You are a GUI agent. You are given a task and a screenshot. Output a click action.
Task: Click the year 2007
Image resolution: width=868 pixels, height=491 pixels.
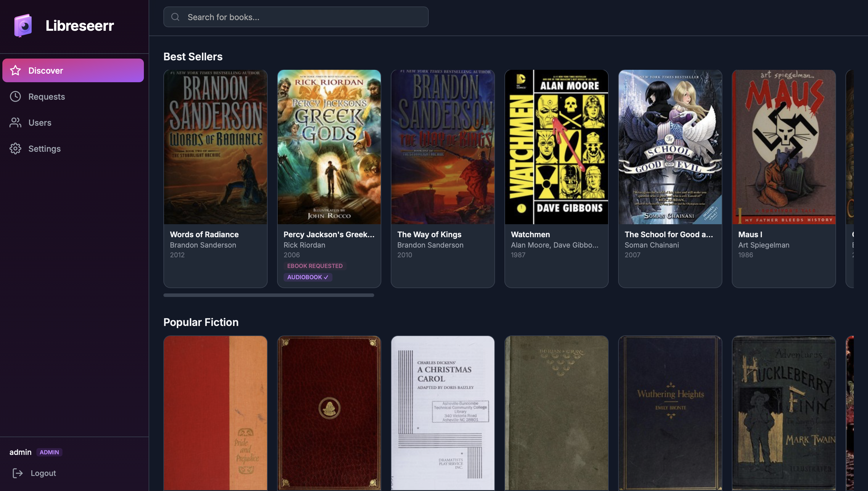632,255
